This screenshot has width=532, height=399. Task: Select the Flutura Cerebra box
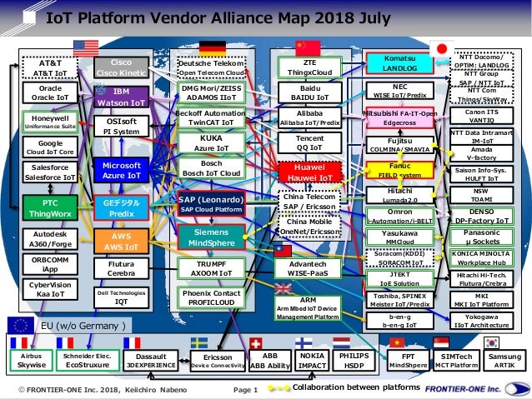122,268
